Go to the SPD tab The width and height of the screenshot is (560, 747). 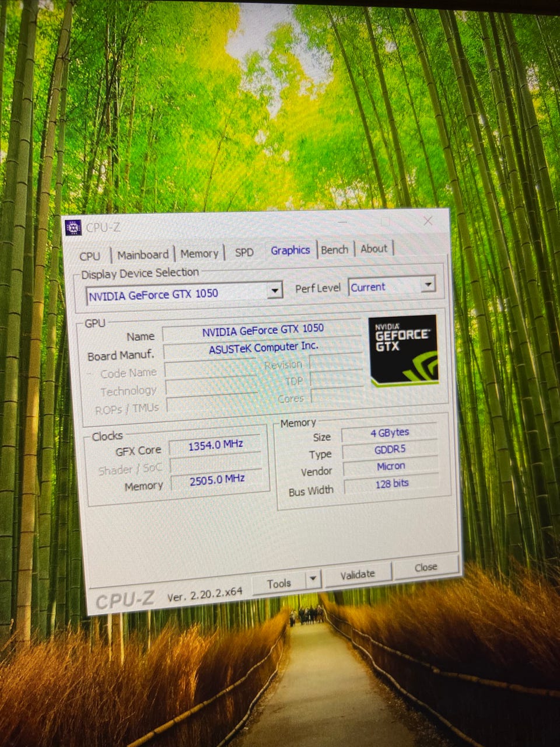coord(244,252)
